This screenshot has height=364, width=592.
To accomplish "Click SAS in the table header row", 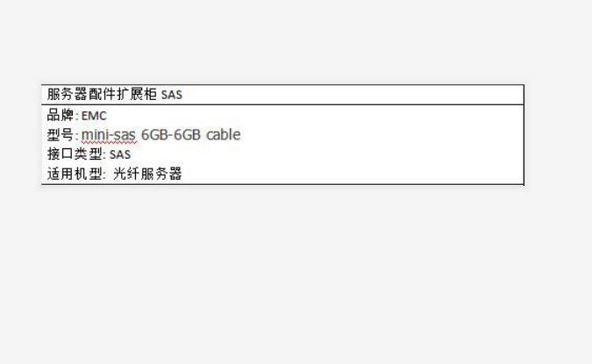I will coord(172,95).
